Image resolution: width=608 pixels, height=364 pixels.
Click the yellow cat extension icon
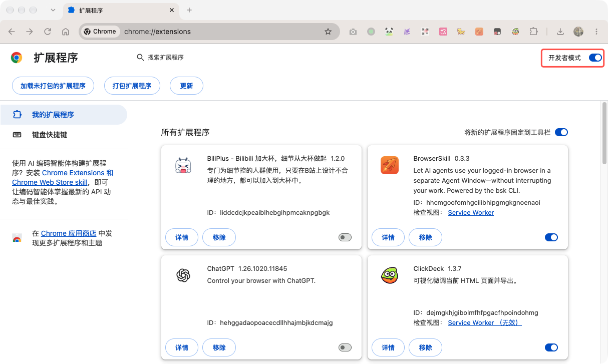[x=461, y=32]
